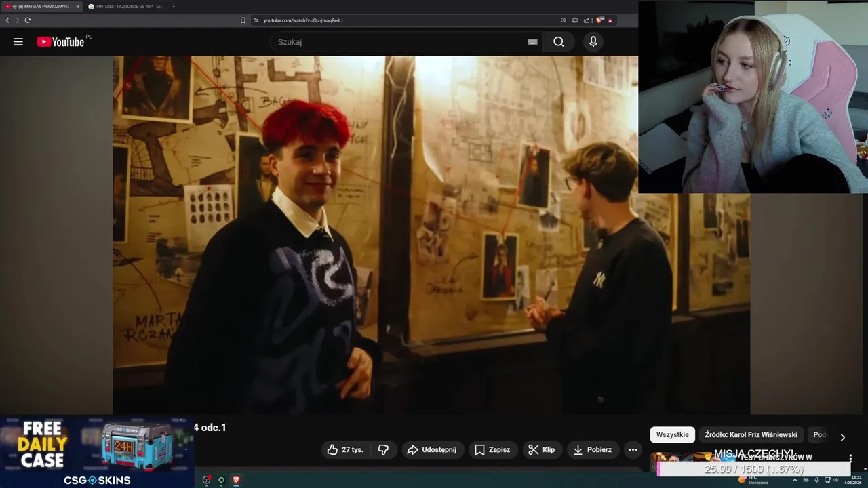868x488 pixels.
Task: Open picture-in-picture/cast icon in address bar
Action: [575, 20]
